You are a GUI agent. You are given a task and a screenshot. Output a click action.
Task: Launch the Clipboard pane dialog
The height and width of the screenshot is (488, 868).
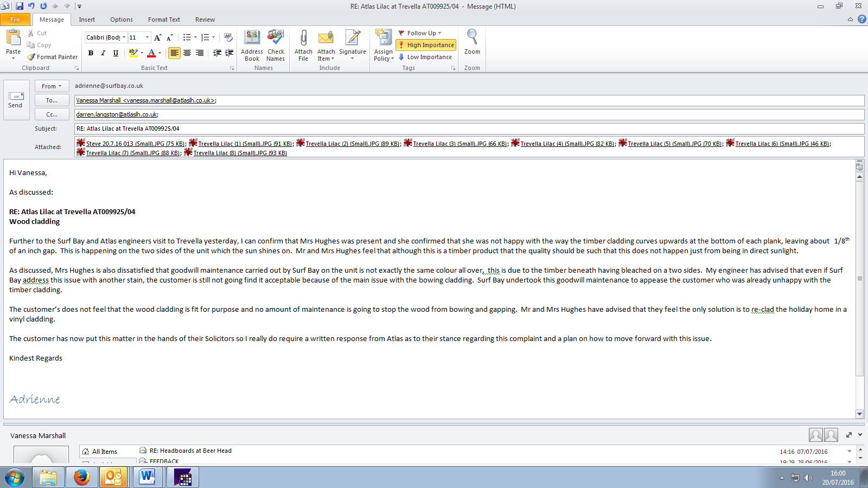(x=76, y=68)
